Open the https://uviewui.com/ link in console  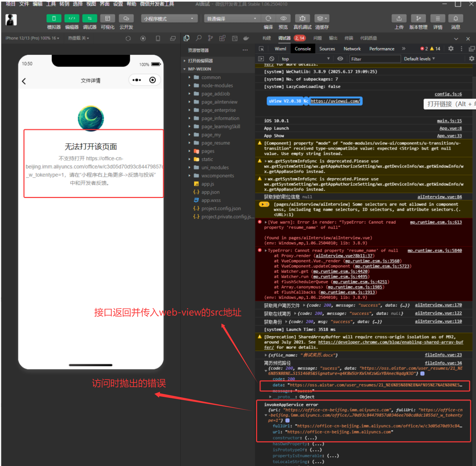click(335, 101)
